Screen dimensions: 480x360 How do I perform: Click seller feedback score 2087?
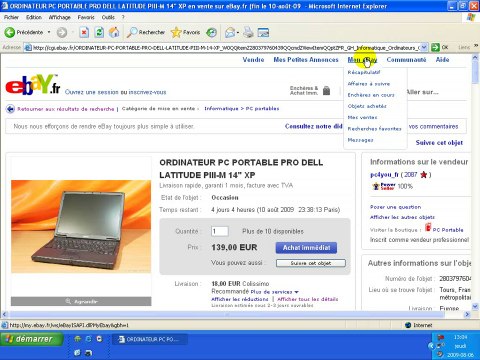click(x=411, y=175)
